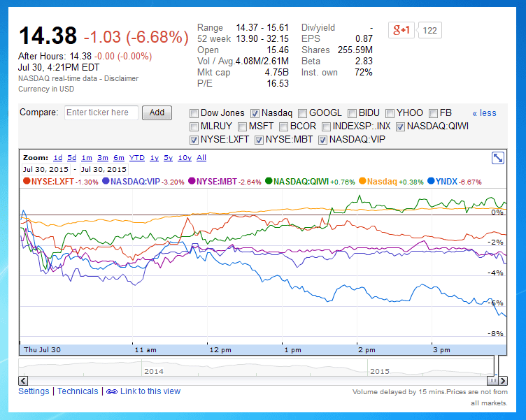This screenshot has width=526, height=420.
Task: Check the MSFT comparison box
Action: pyautogui.click(x=242, y=126)
